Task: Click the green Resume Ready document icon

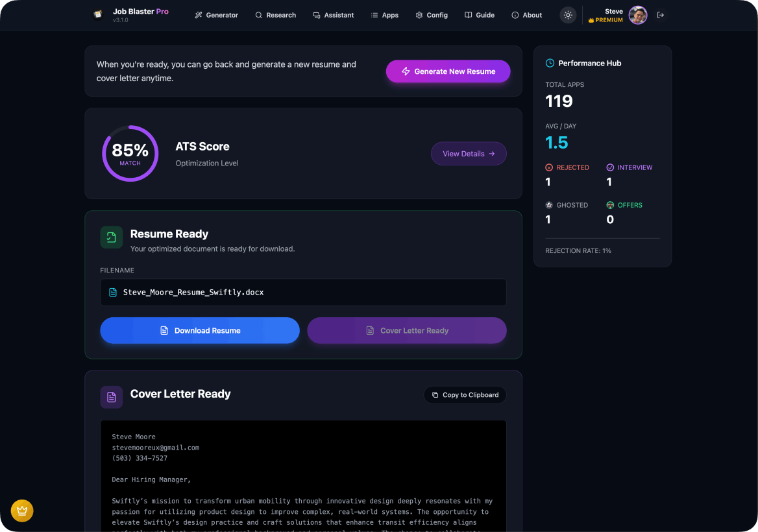Action: coord(111,237)
